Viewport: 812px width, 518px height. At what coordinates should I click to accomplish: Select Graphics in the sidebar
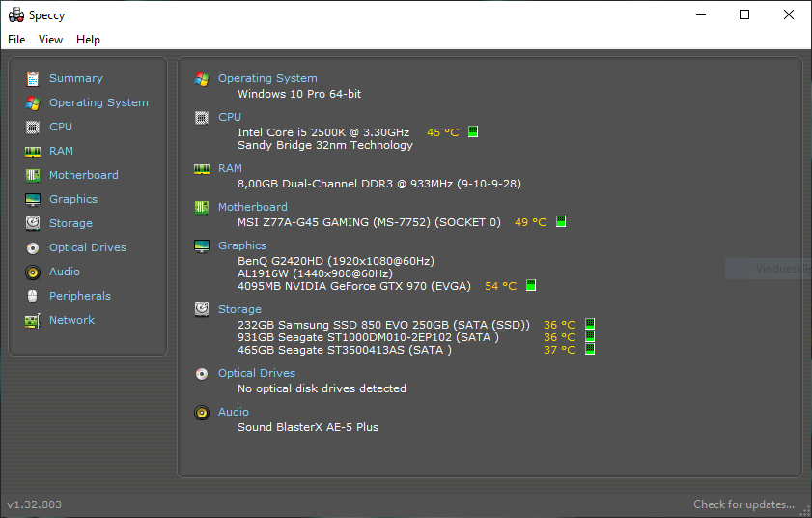click(x=73, y=199)
